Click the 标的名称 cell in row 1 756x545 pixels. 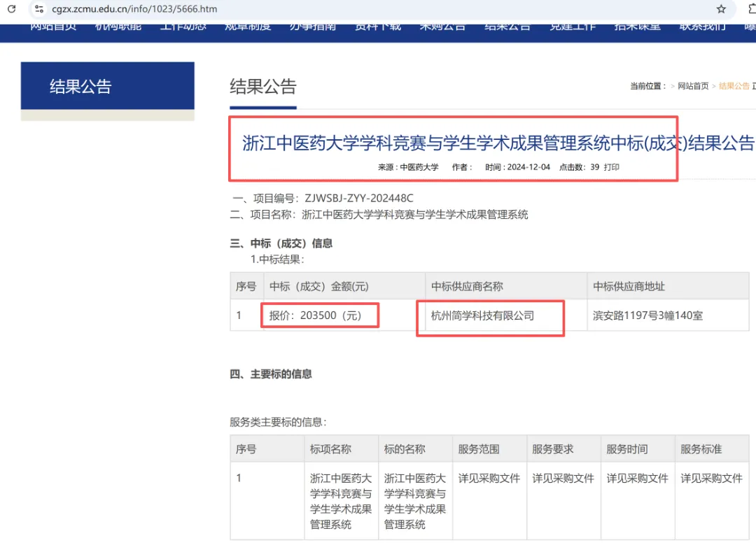414,501
